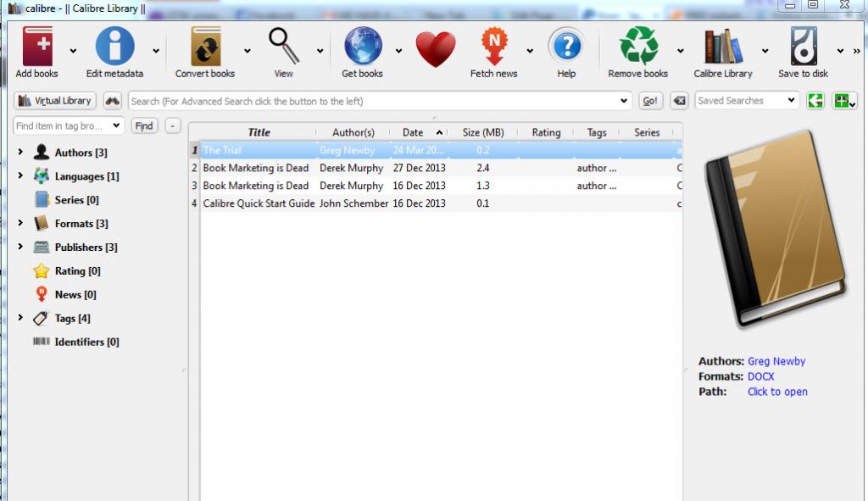Click the View icon to open the book

click(x=282, y=47)
